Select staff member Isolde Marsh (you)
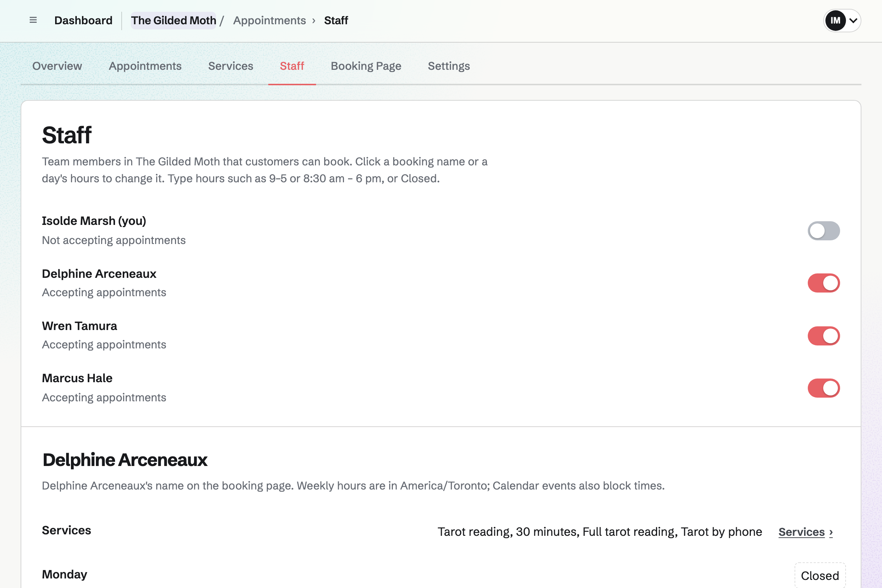882x588 pixels. [94, 221]
